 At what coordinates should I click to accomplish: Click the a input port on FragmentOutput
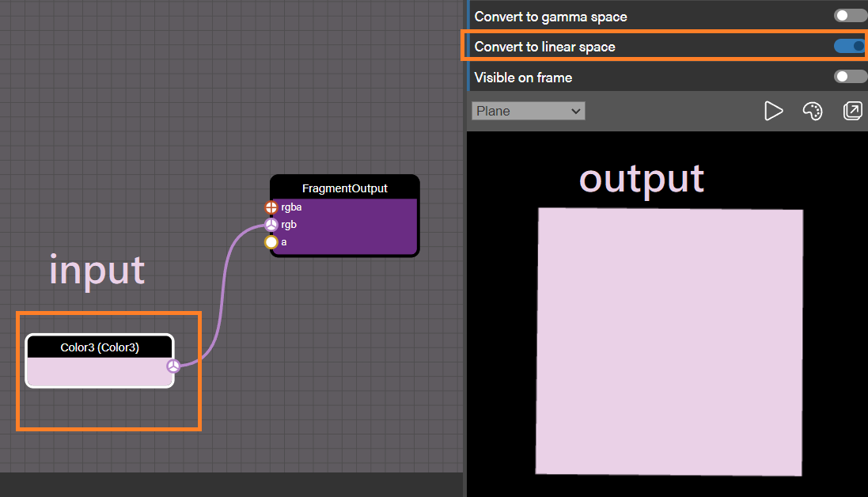coord(271,242)
